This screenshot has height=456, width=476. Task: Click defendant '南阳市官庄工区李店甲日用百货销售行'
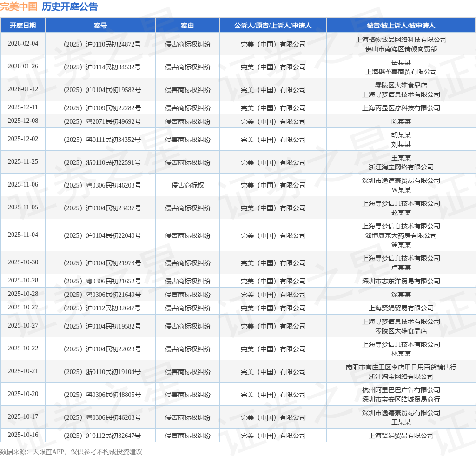[x=401, y=367]
